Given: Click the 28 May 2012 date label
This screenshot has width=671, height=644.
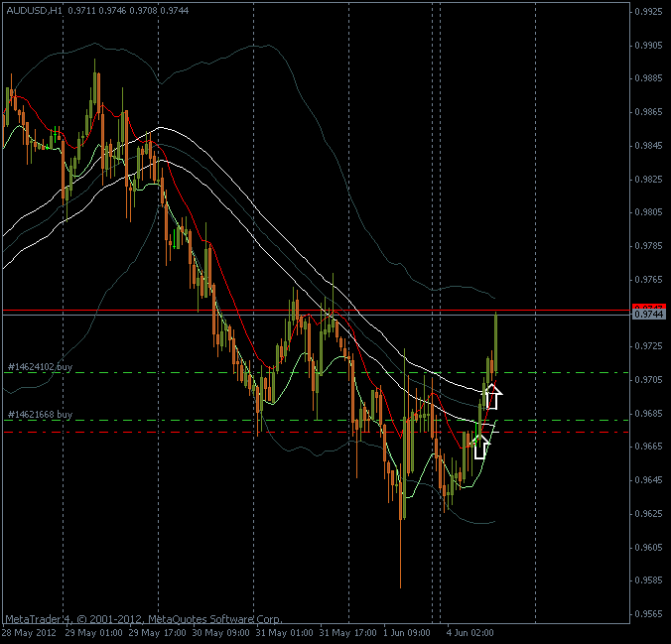Looking at the screenshot, I should point(30,633).
